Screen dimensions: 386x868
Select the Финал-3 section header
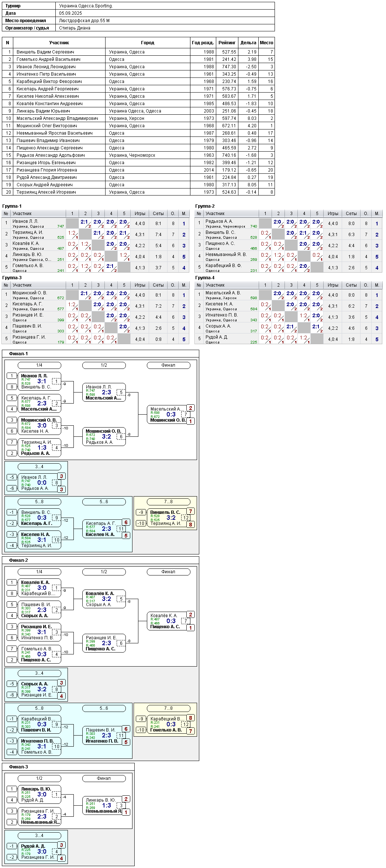pos(18,767)
